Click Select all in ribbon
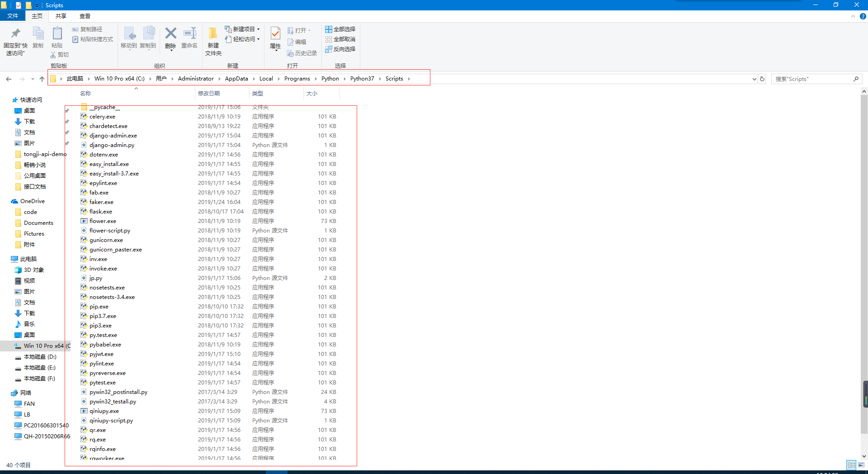The height and width of the screenshot is (474, 868). (340, 29)
